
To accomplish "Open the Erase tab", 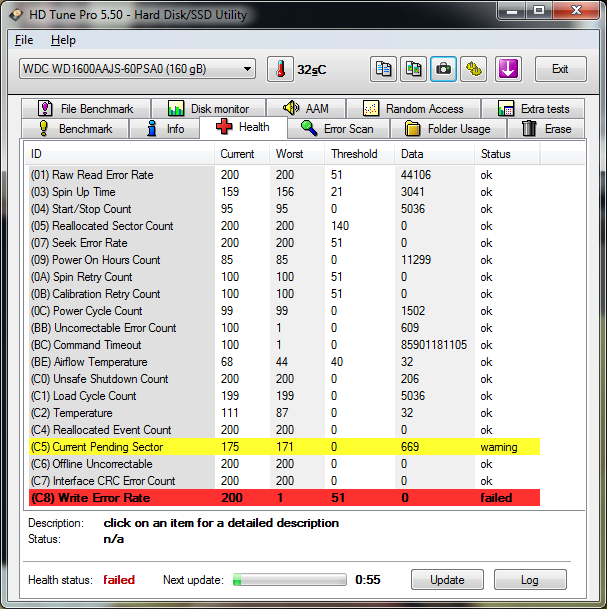I will [546, 129].
